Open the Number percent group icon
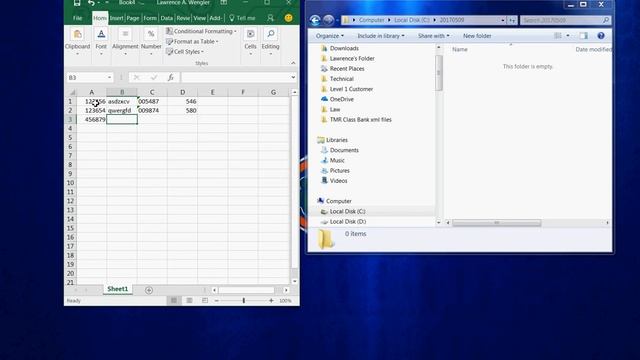This screenshot has height=360, width=640. (x=151, y=34)
